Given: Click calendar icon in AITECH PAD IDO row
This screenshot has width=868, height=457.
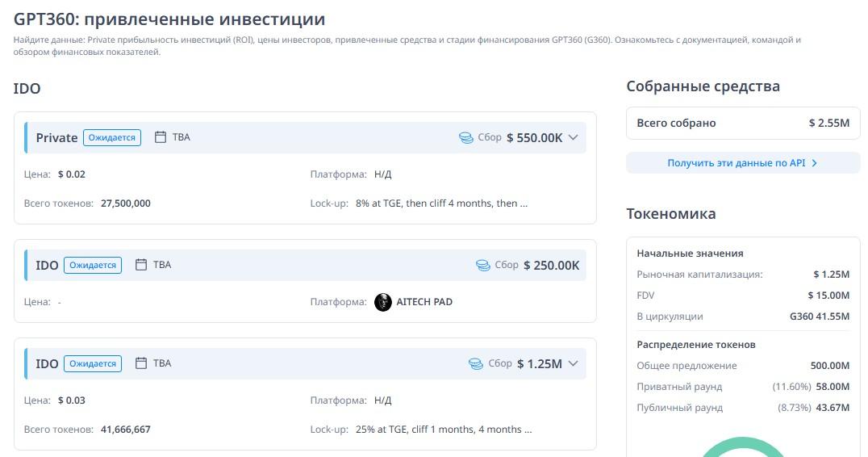Looking at the screenshot, I should 141,265.
